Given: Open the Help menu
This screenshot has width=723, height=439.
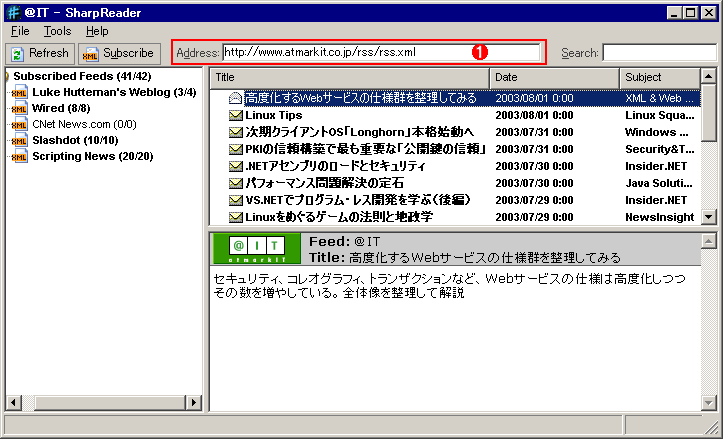Looking at the screenshot, I should click(x=97, y=31).
